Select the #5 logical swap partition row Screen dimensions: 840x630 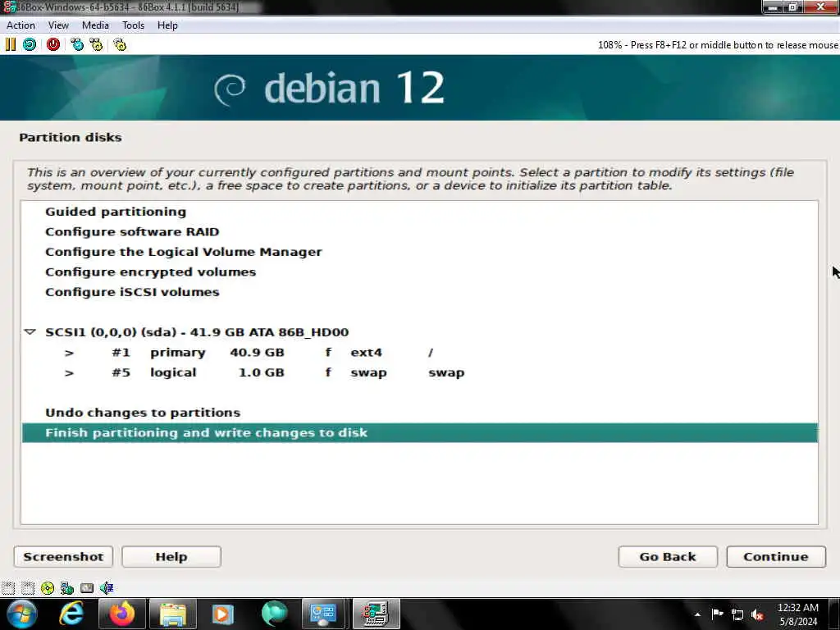click(420, 372)
